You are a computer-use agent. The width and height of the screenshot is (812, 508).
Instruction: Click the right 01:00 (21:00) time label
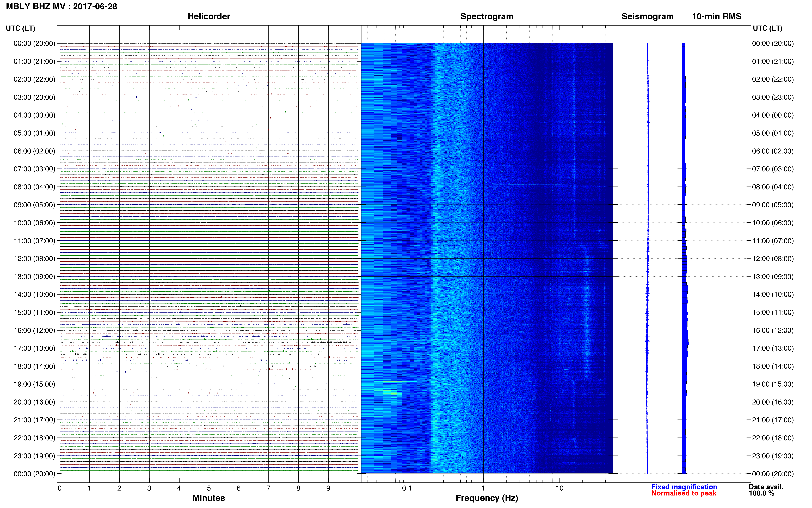[x=773, y=62]
